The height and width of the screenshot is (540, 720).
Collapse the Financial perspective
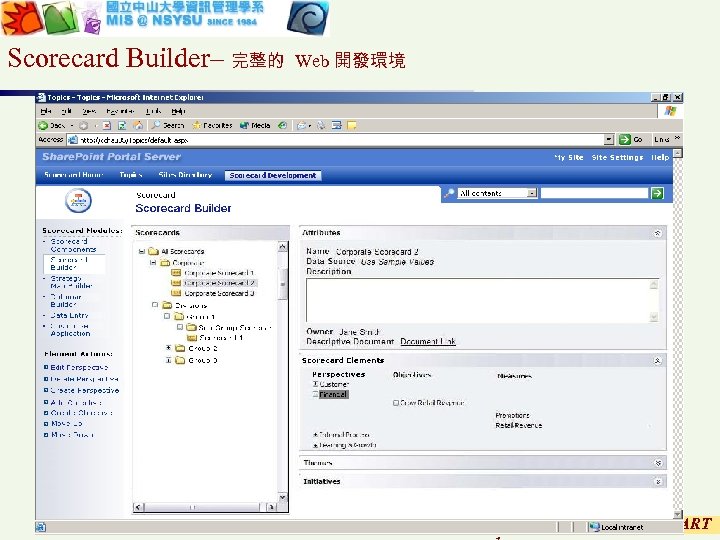pyautogui.click(x=315, y=394)
